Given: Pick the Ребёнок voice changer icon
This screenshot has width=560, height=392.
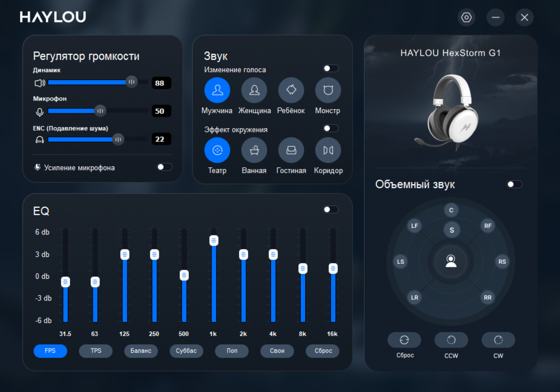Looking at the screenshot, I should click(291, 90).
